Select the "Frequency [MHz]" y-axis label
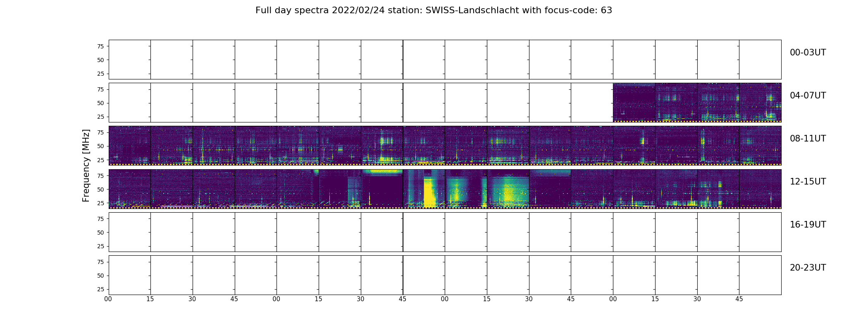Viewport: 868px width, 331px height. tap(86, 165)
